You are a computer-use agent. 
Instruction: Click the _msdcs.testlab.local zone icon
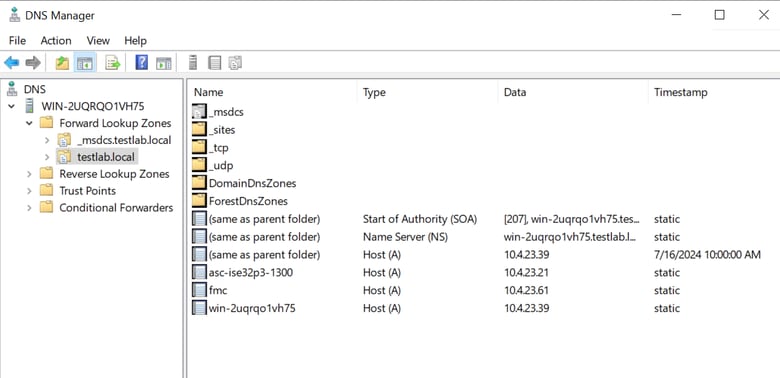tap(64, 140)
